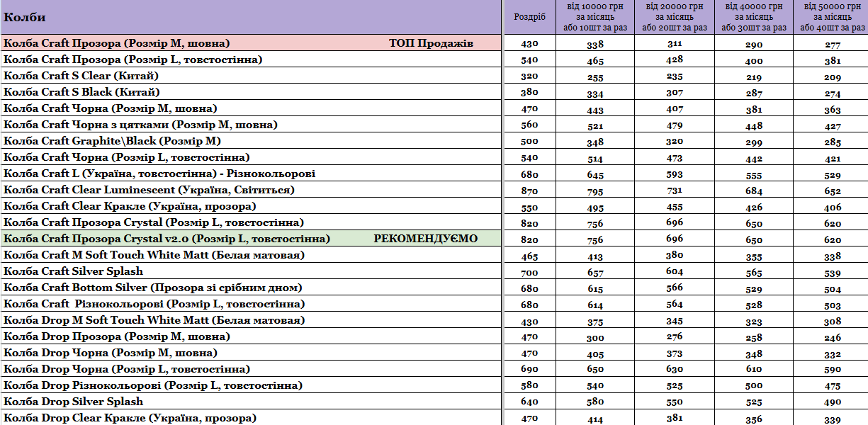Screen dimensions: 868x425
Task: Select 'Колба Drop Clear Кракле' bottom row
Action: (x=252, y=418)
